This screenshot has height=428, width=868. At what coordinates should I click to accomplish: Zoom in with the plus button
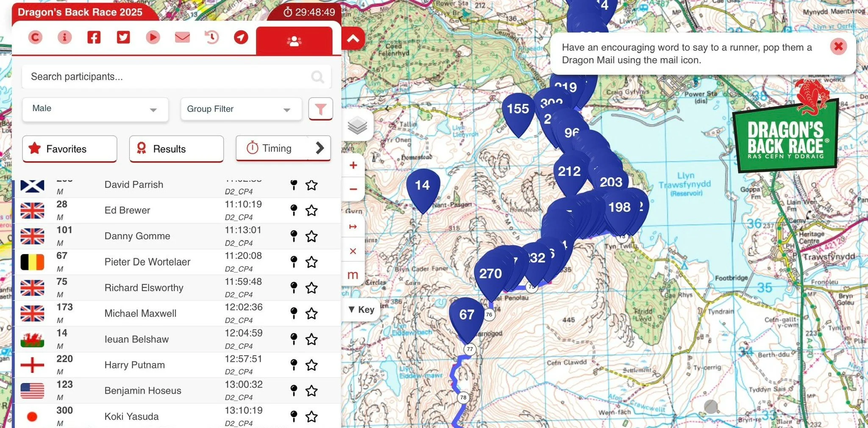pos(353,165)
